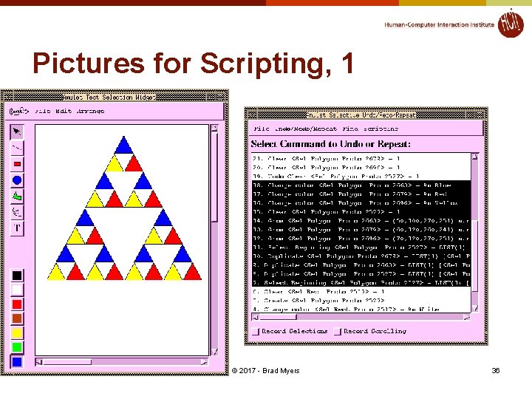Select command 5 Create Polygon row

[361, 300]
